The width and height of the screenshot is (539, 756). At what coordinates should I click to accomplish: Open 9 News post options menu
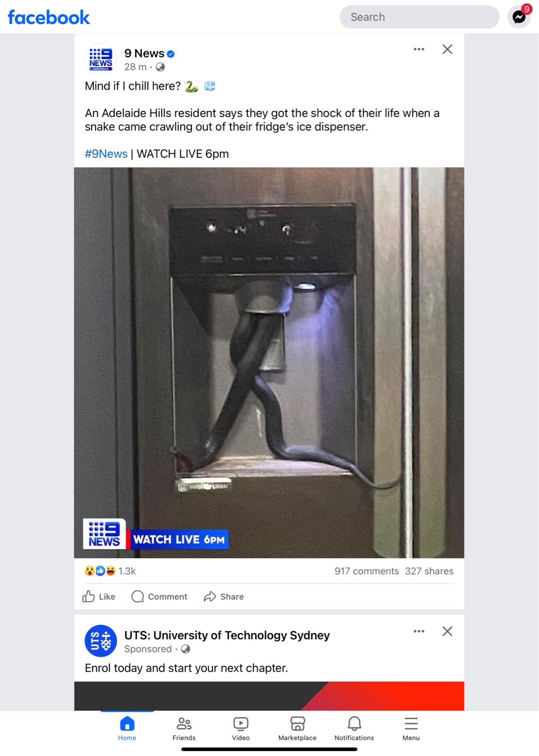tap(419, 49)
